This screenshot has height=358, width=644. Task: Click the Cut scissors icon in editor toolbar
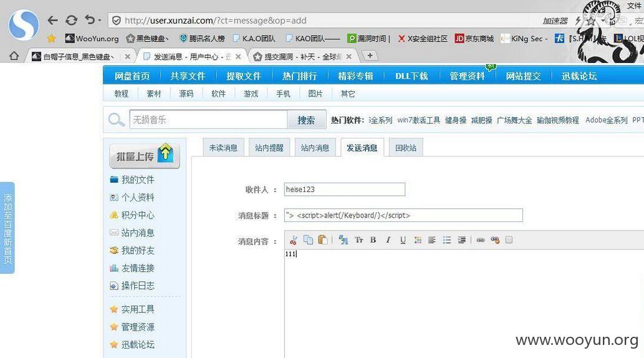coord(293,240)
